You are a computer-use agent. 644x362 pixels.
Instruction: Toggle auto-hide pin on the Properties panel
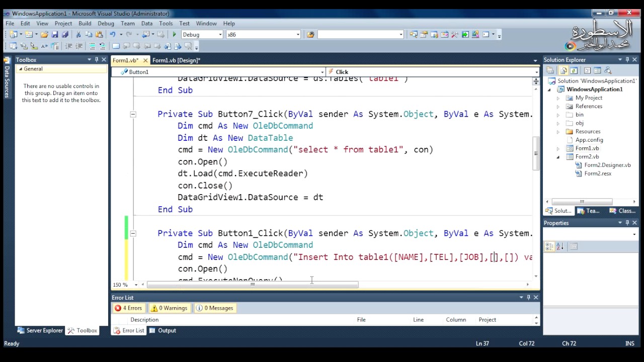(627, 223)
